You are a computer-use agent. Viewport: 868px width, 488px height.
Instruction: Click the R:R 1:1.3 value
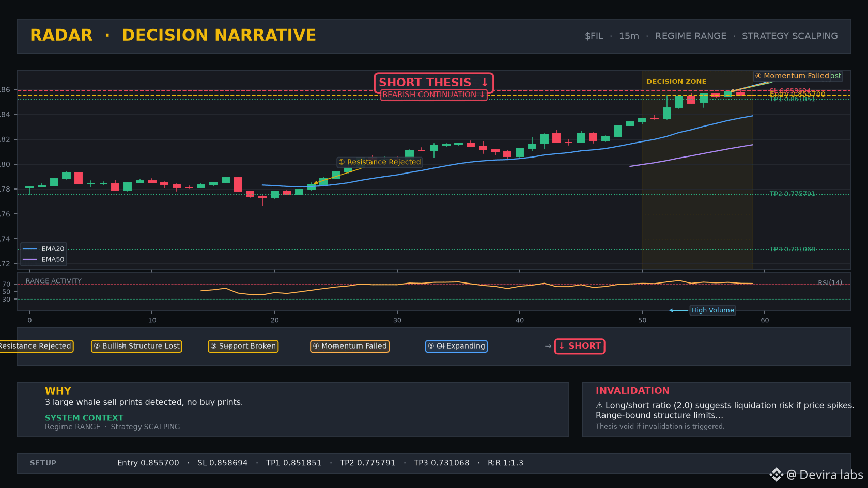click(x=506, y=463)
